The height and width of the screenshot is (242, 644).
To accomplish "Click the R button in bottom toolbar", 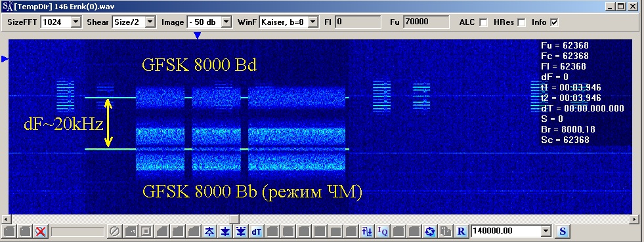I will pos(462,232).
